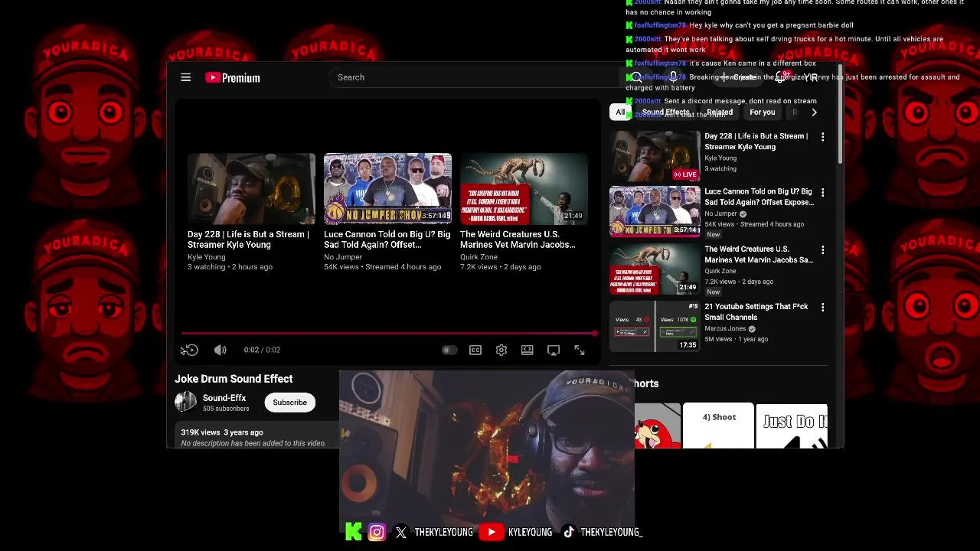Go to YouTube Premium home logo
The image size is (980, 551).
tap(233, 77)
